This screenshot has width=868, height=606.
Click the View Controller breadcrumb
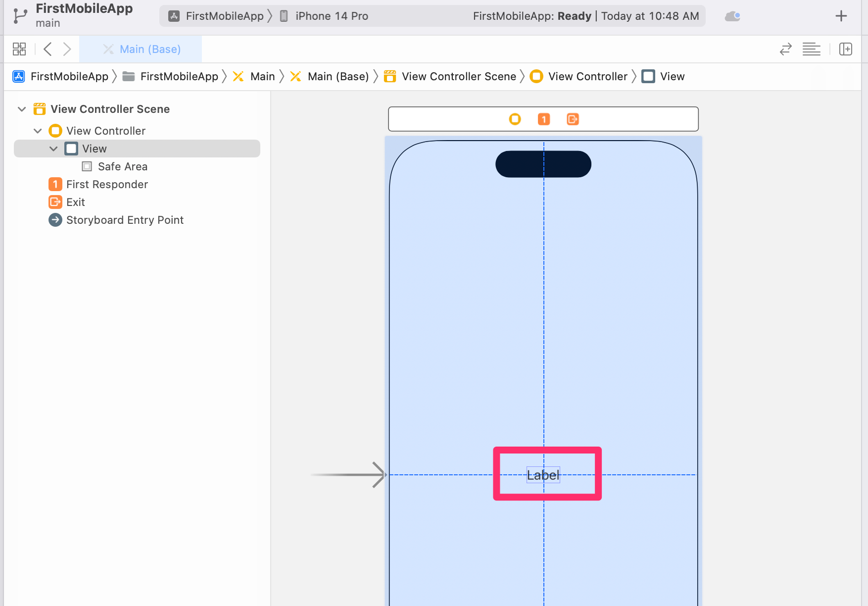tap(579, 76)
